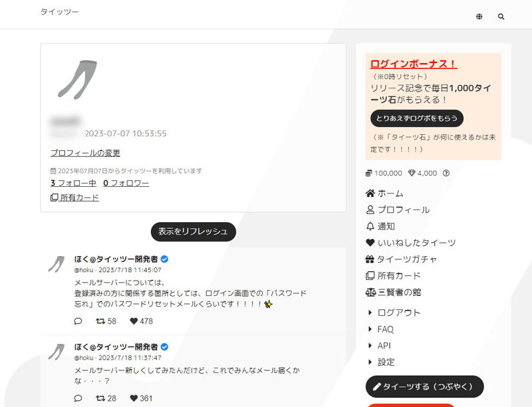Click the help question mark beside 4,000
532x407 pixels.
tap(446, 173)
